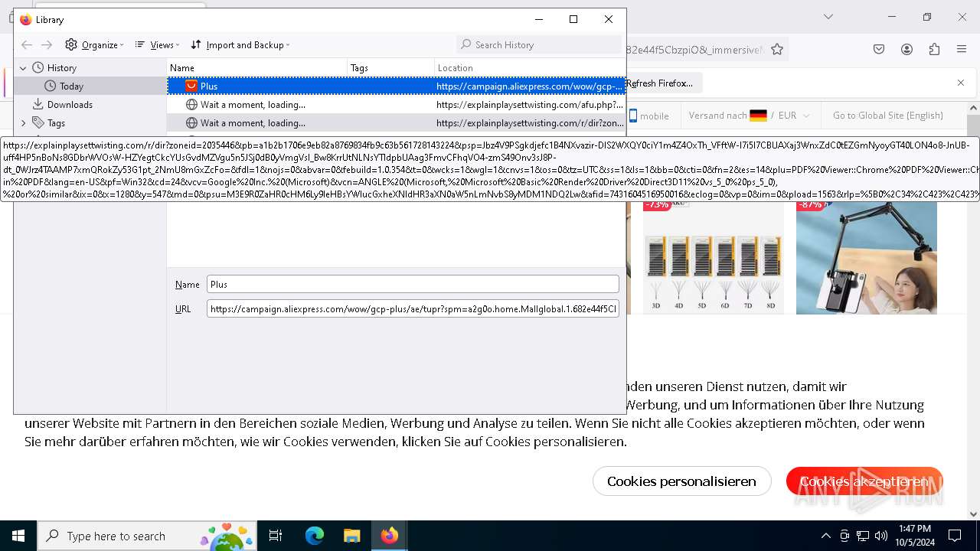This screenshot has width=980, height=551.
Task: Open Task View on the taskbar
Action: click(x=276, y=536)
